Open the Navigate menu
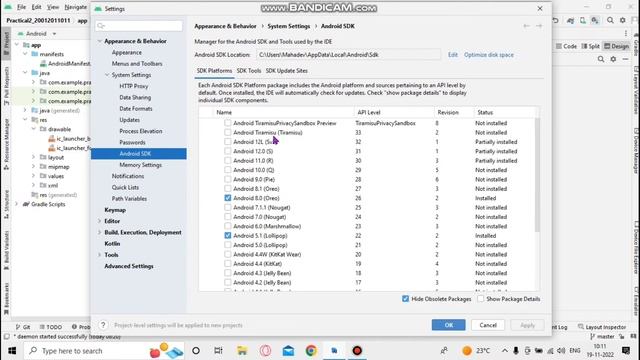Image resolution: width=640 pixels, height=360 pixels. pyautogui.click(x=76, y=7)
